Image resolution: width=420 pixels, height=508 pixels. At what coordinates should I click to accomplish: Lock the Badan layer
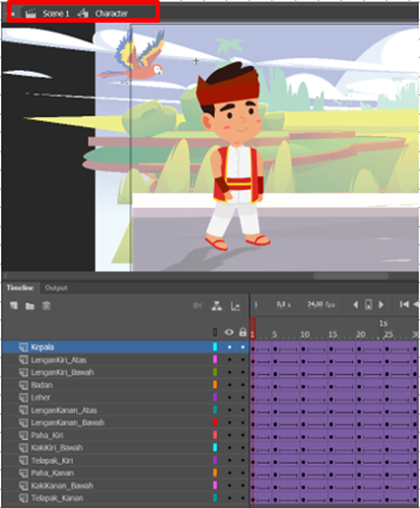tap(243, 385)
